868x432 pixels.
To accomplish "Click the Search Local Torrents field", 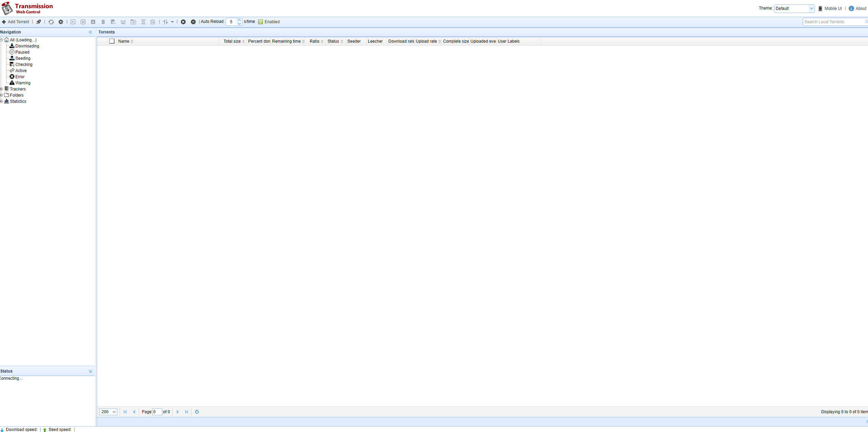I will (x=835, y=22).
